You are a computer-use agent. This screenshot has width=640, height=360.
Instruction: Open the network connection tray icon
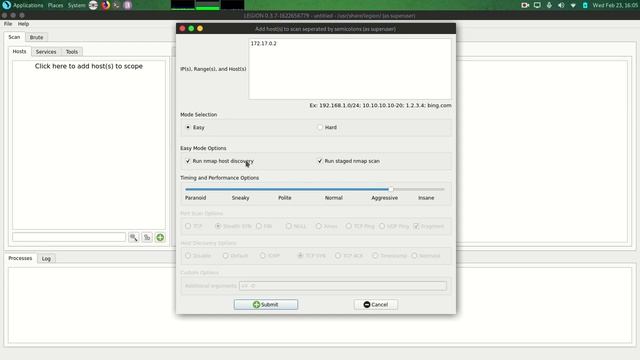[573, 5]
